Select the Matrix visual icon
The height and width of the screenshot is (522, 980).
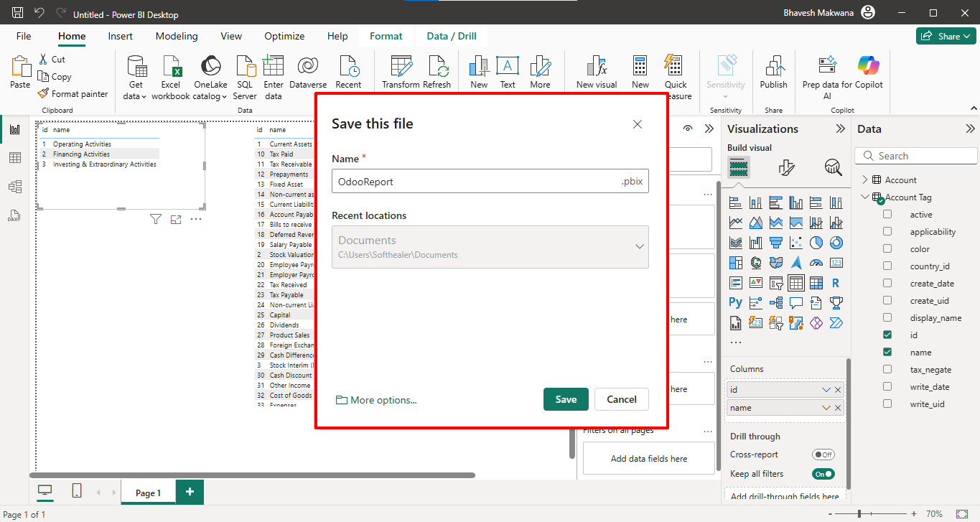(816, 283)
